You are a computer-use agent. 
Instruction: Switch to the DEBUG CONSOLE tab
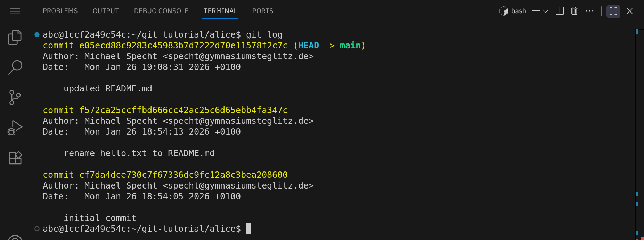[x=161, y=11]
